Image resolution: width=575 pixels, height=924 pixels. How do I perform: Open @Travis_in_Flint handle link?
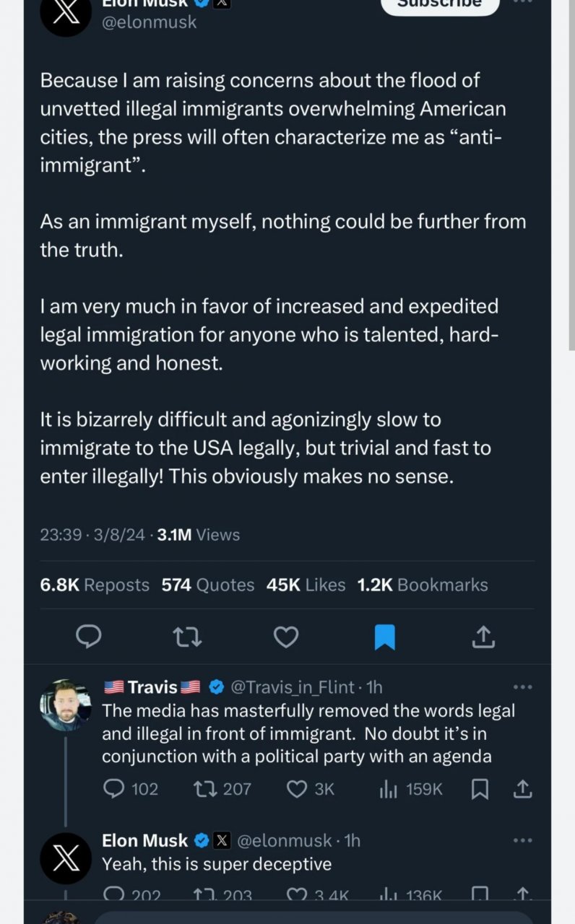click(x=292, y=687)
